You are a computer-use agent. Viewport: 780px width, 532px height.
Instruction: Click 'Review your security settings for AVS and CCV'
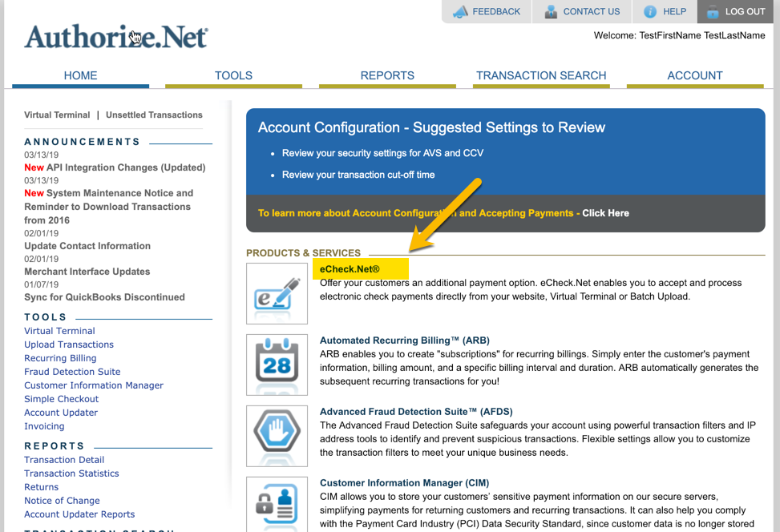(382, 153)
